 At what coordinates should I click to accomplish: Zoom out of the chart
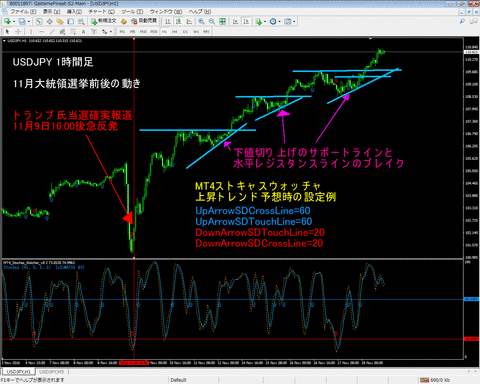click(x=212, y=21)
